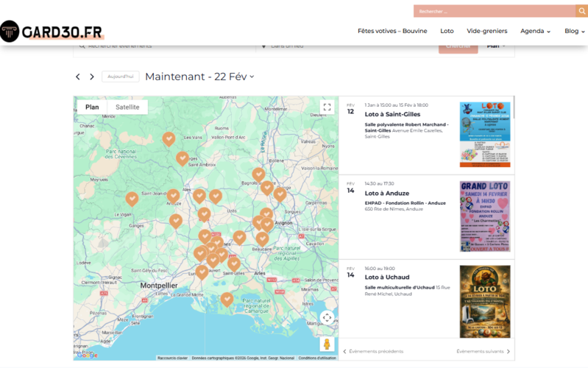Click the 'Événements suivants' link
Image resolution: width=588 pixels, height=368 pixels.
483,351
